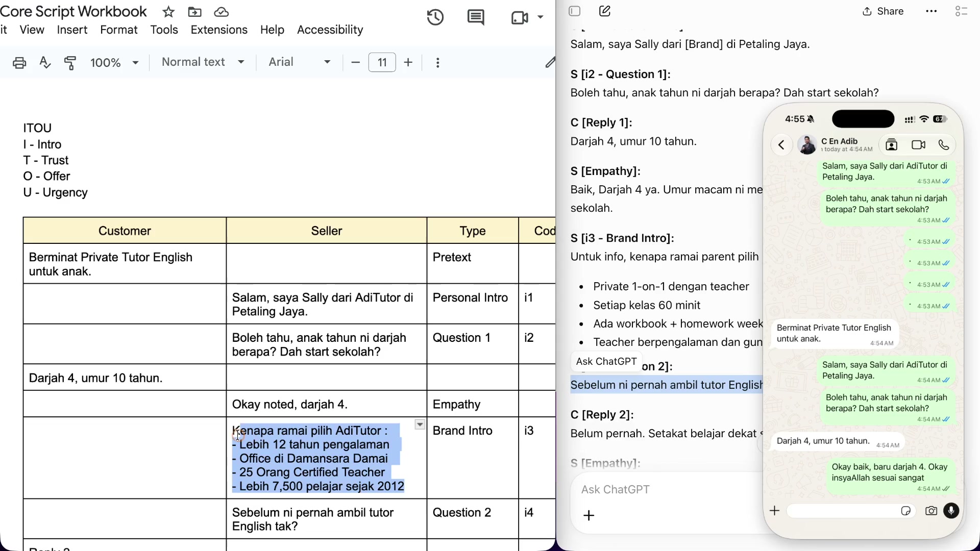Image resolution: width=980 pixels, height=551 pixels.
Task: Open the zoom 100% dropdown
Action: point(114,62)
